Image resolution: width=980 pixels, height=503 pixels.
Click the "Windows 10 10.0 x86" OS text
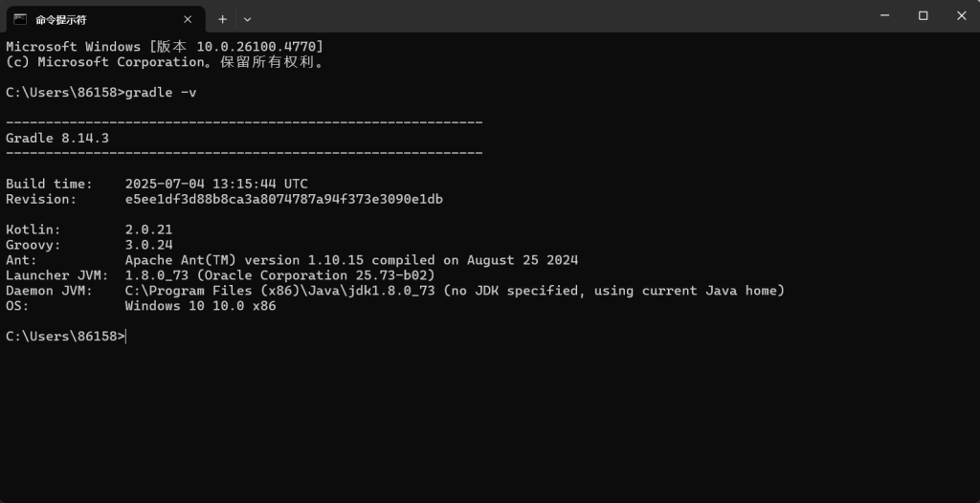(x=200, y=306)
